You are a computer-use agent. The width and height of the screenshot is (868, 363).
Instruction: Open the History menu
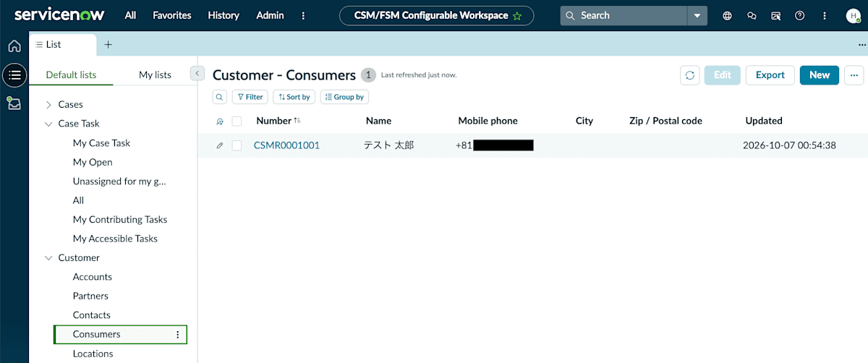click(224, 15)
